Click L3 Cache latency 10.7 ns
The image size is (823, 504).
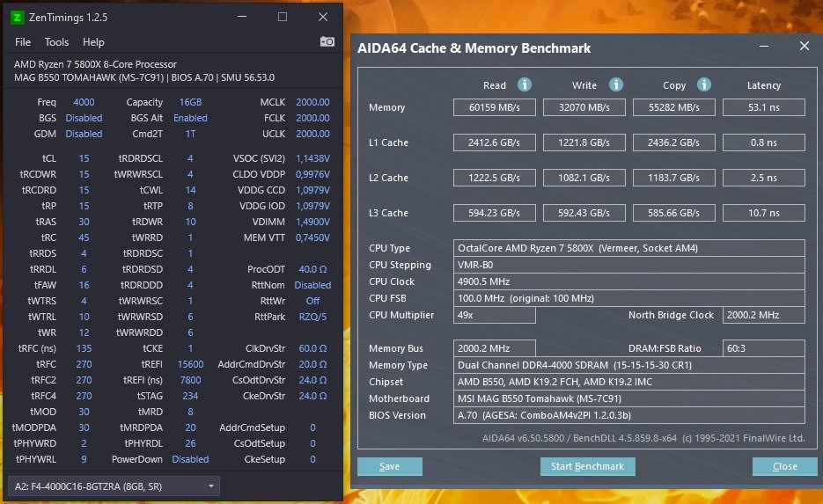tap(764, 213)
